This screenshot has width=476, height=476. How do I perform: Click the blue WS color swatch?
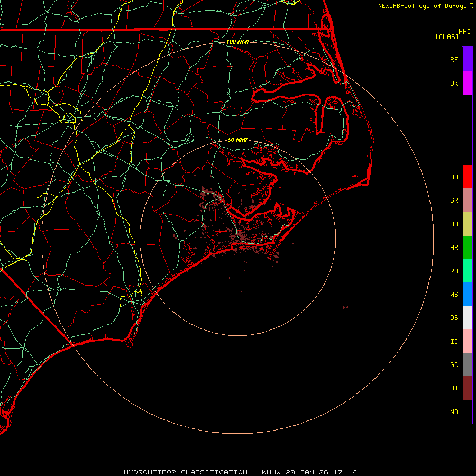pyautogui.click(x=467, y=294)
